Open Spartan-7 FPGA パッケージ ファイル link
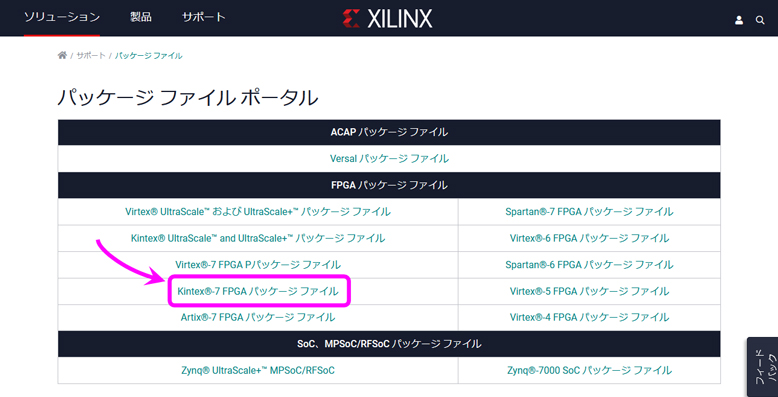 589,211
